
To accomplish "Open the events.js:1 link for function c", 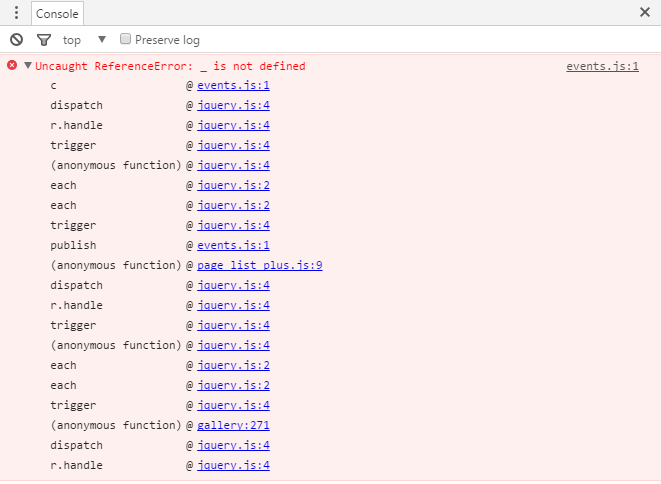I will tap(233, 85).
